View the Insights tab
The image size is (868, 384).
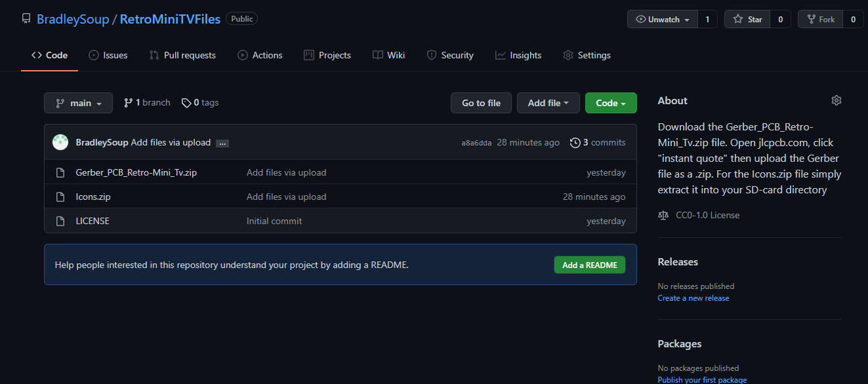click(x=518, y=55)
